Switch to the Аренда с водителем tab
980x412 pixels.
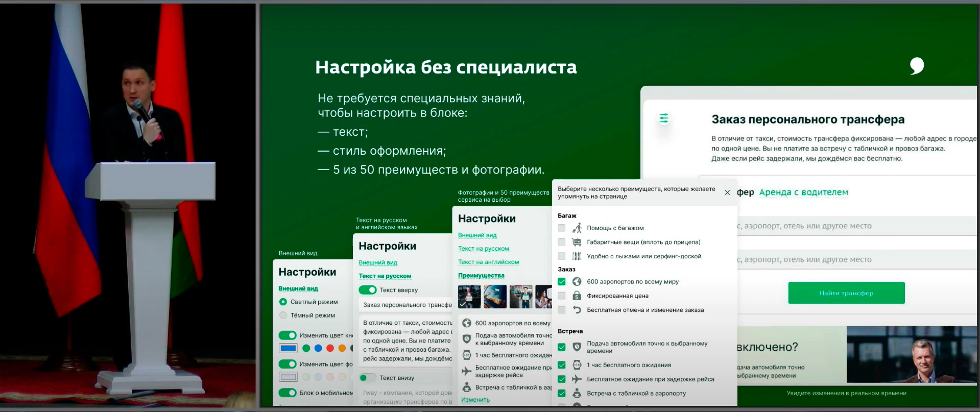(x=803, y=192)
